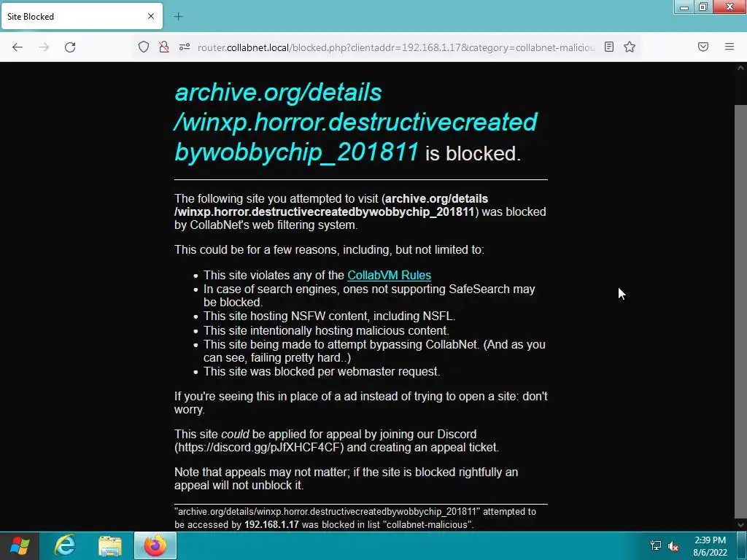Image resolution: width=747 pixels, height=560 pixels.
Task: Go back using the back arrow
Action: click(x=18, y=47)
